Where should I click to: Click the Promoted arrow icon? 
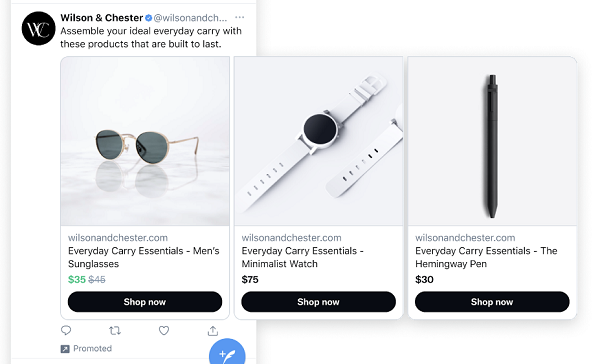(65, 349)
